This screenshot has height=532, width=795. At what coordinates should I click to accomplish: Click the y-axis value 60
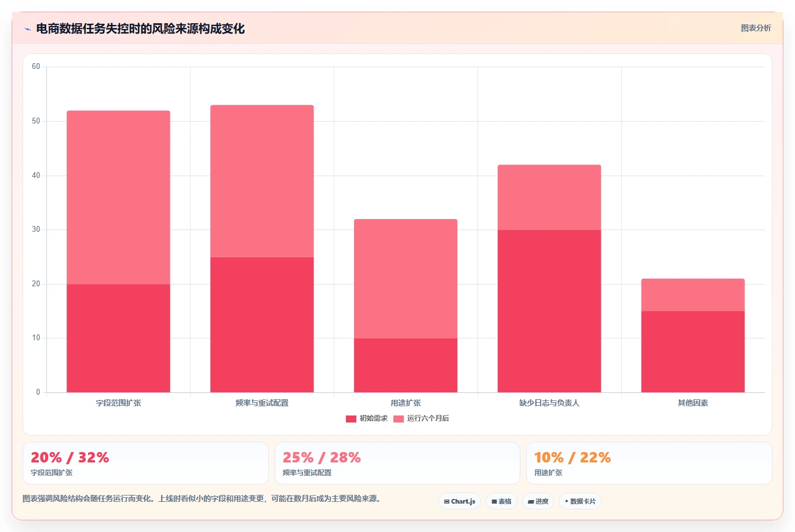click(x=36, y=67)
